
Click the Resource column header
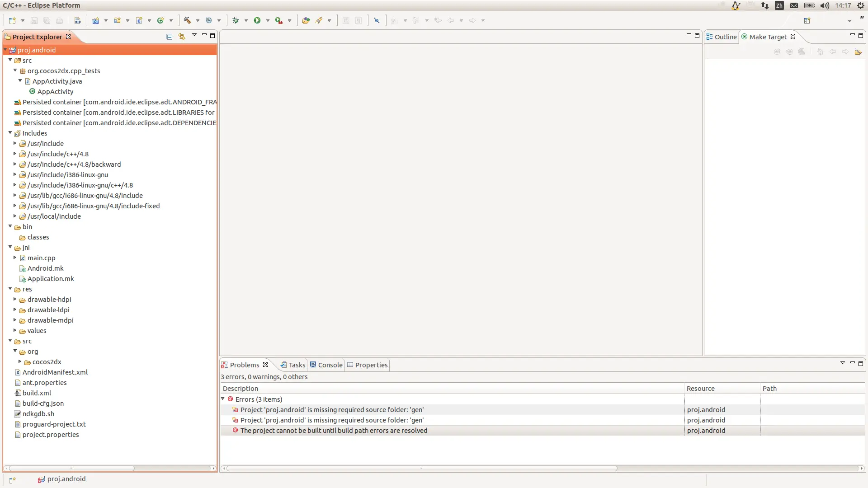click(722, 389)
